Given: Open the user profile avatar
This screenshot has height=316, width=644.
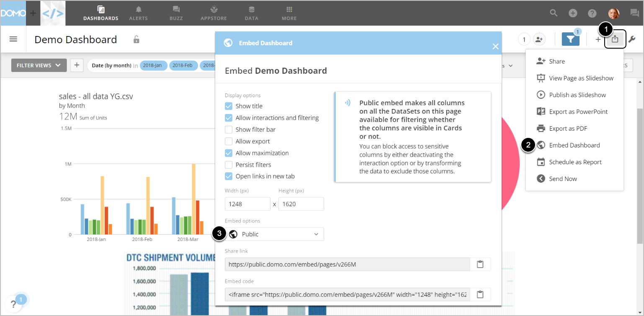Looking at the screenshot, I should (x=613, y=13).
